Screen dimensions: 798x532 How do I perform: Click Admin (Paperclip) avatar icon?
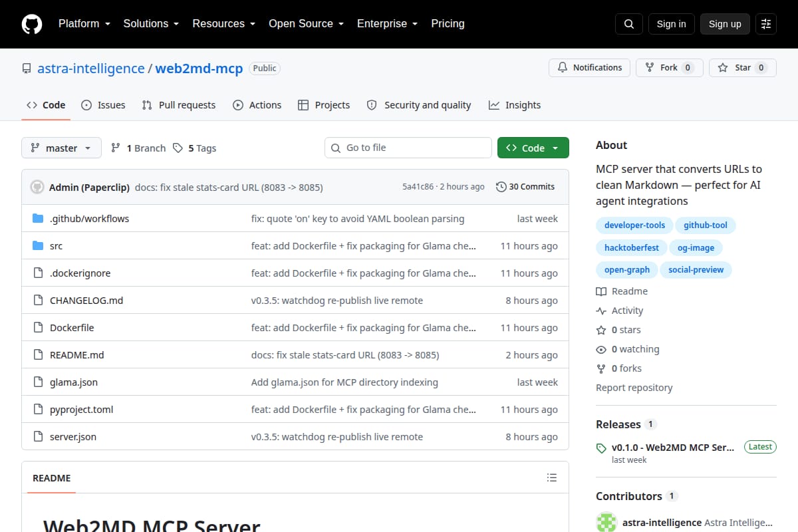(37, 187)
